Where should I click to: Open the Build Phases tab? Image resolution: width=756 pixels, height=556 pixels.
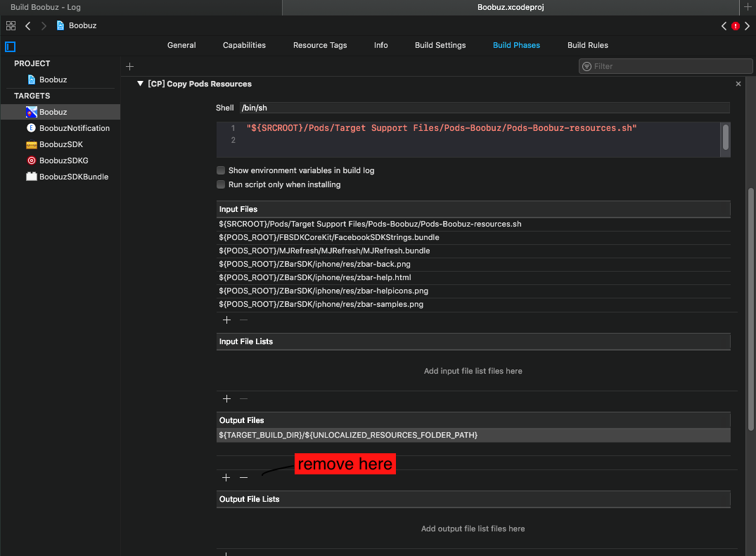[516, 45]
